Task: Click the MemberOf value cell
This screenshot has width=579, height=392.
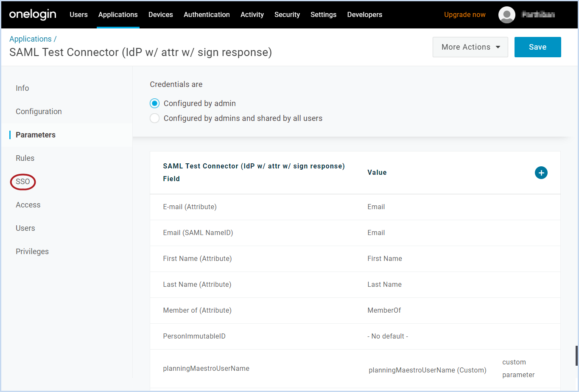Action: pyautogui.click(x=384, y=311)
